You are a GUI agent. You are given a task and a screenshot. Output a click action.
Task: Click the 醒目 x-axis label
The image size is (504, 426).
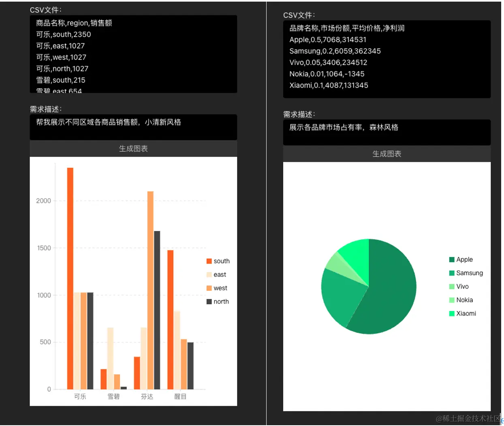pos(180,396)
